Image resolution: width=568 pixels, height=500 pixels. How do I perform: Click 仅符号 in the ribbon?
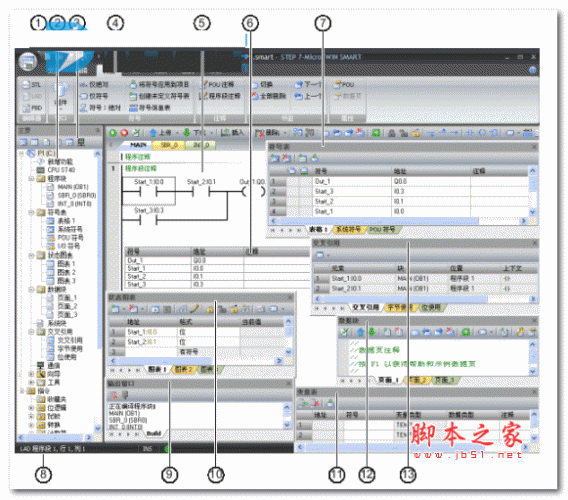[94, 96]
